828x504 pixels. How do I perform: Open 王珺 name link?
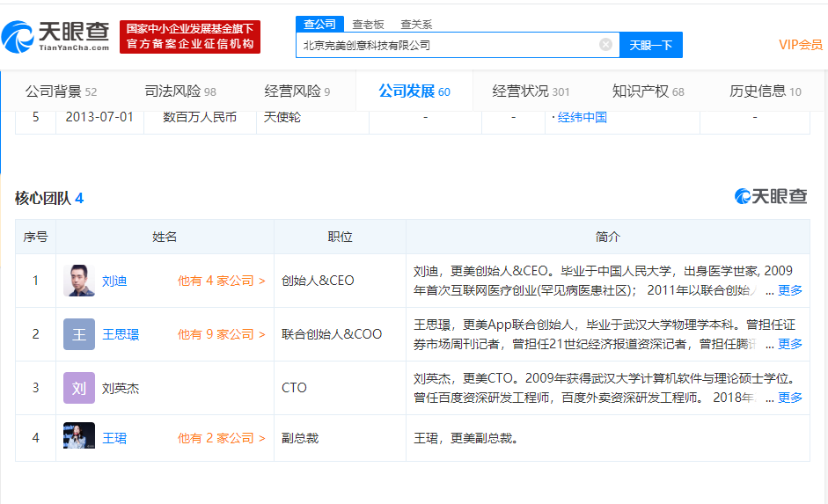(114, 438)
